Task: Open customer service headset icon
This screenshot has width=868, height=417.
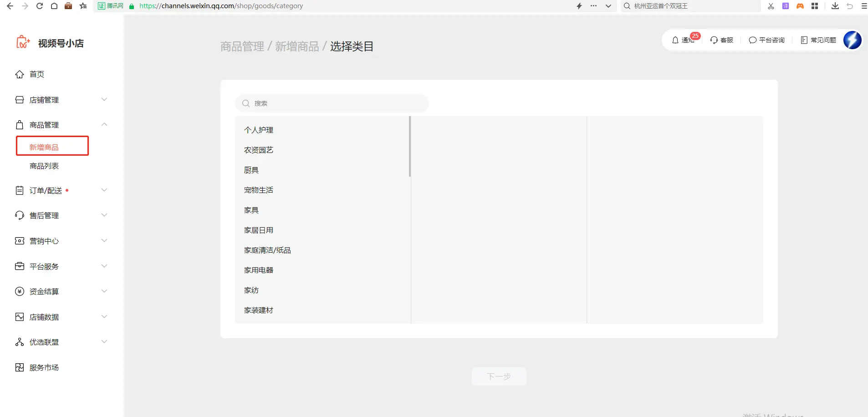Action: point(714,40)
